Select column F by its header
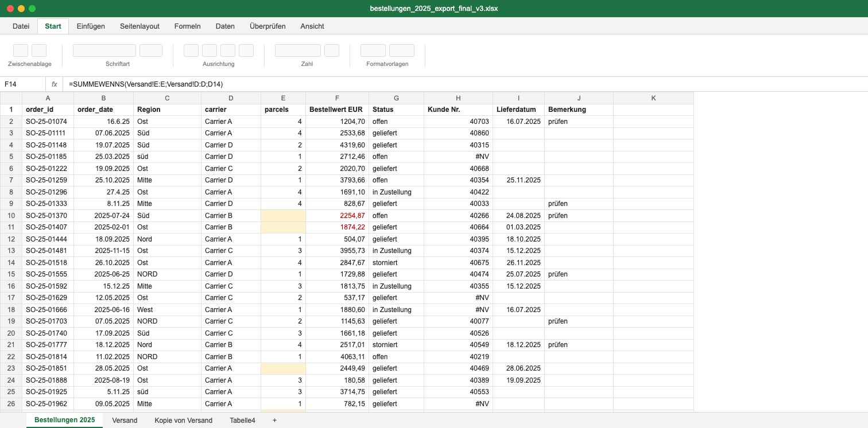Image resolution: width=868 pixels, height=428 pixels. (x=337, y=98)
